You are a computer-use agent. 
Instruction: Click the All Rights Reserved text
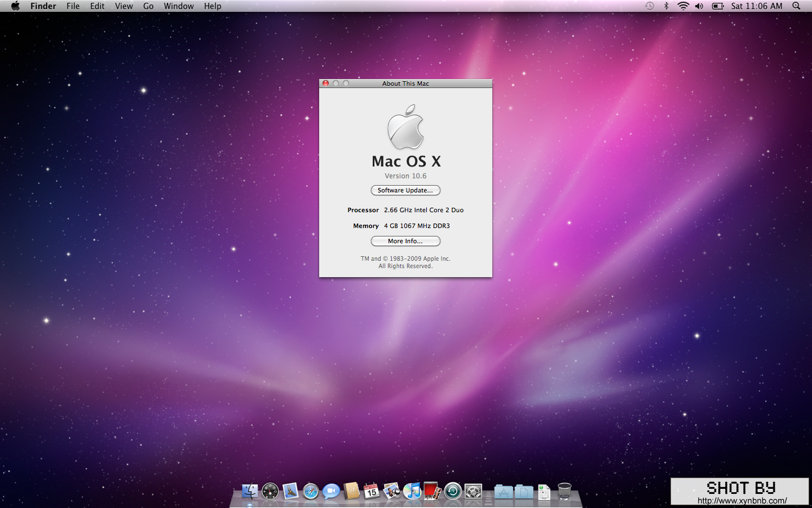pyautogui.click(x=405, y=266)
